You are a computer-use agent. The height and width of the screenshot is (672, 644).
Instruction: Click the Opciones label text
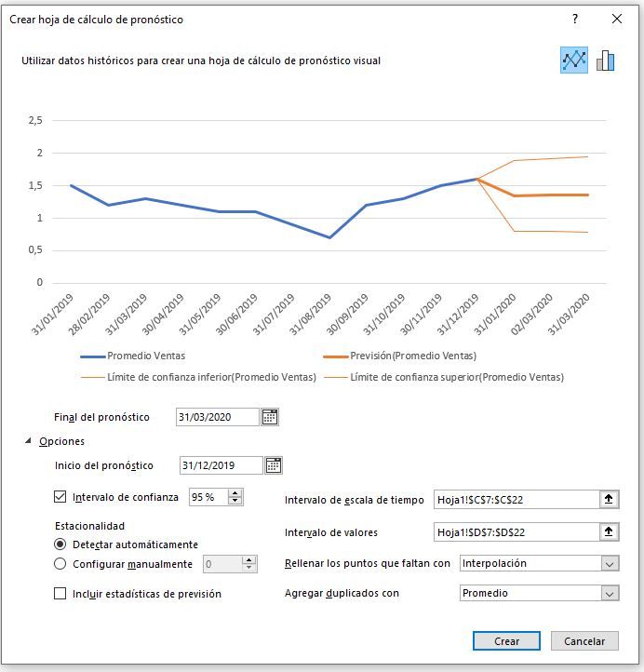point(61,441)
